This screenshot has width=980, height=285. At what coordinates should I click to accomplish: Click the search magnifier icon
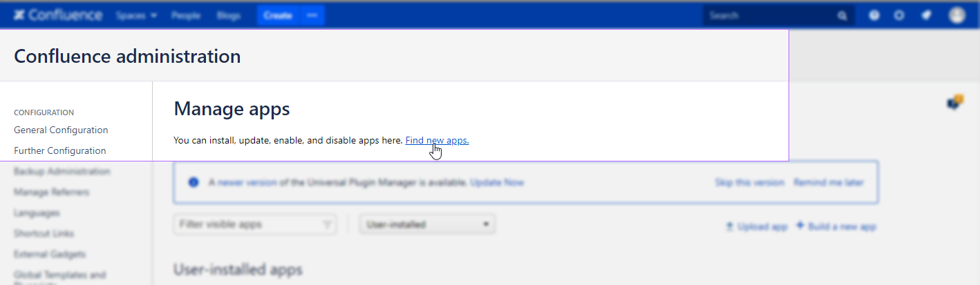pos(842,16)
